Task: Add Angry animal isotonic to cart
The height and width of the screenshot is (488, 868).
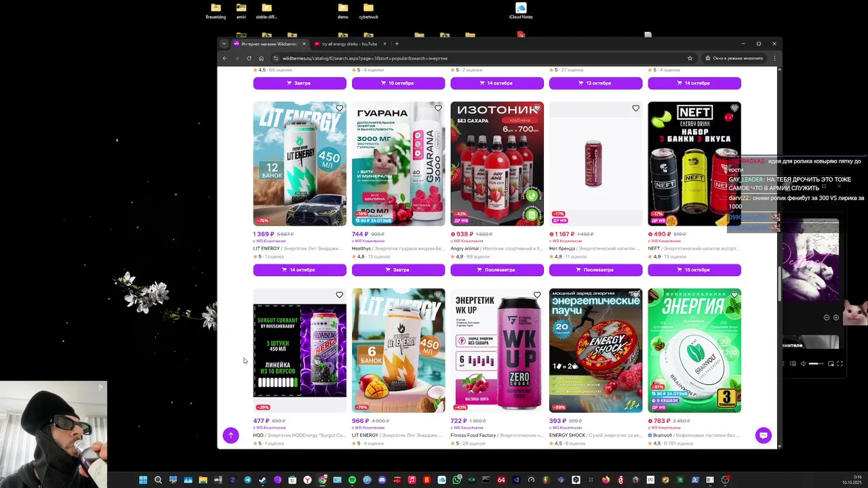Action: [497, 270]
